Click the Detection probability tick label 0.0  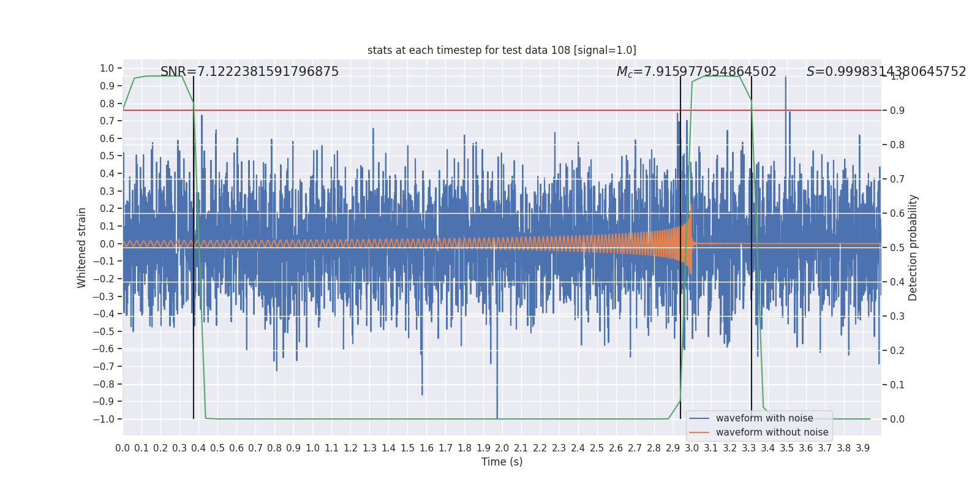coord(897,420)
